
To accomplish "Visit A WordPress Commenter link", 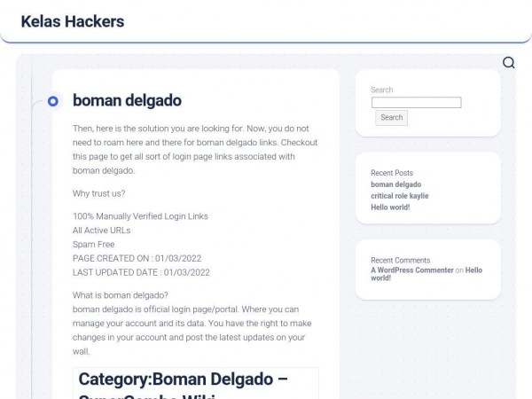I will point(412,270).
